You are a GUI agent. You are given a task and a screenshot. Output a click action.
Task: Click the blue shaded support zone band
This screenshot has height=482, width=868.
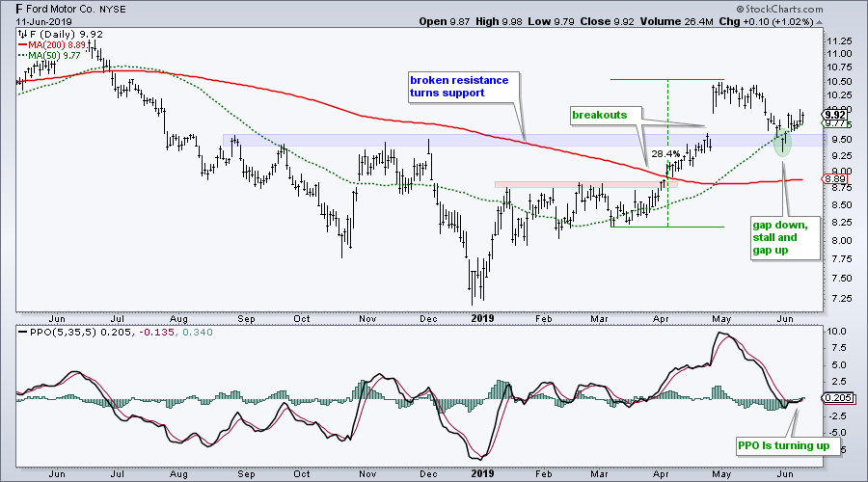tap(523, 140)
